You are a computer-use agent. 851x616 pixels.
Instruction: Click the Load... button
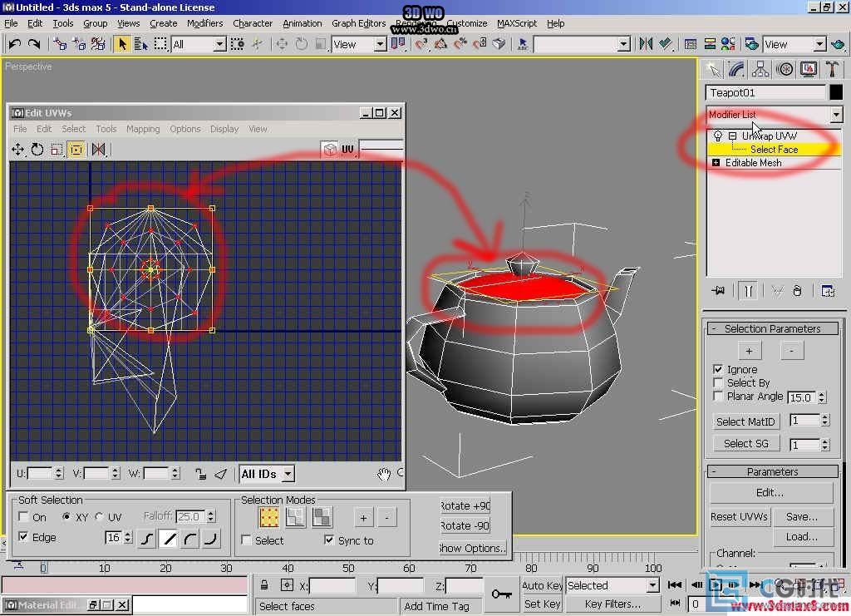pos(802,537)
